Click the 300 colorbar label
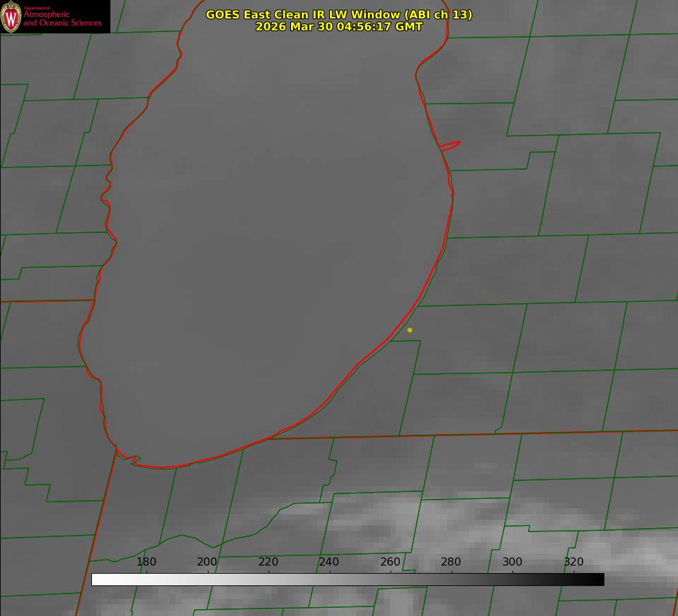 [512, 561]
